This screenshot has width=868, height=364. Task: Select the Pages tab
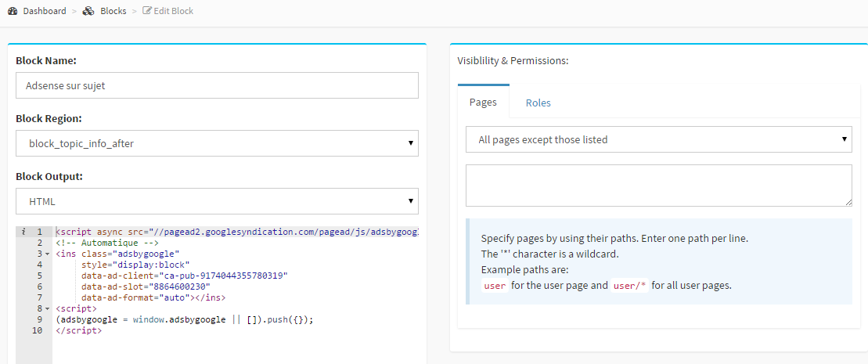point(483,103)
